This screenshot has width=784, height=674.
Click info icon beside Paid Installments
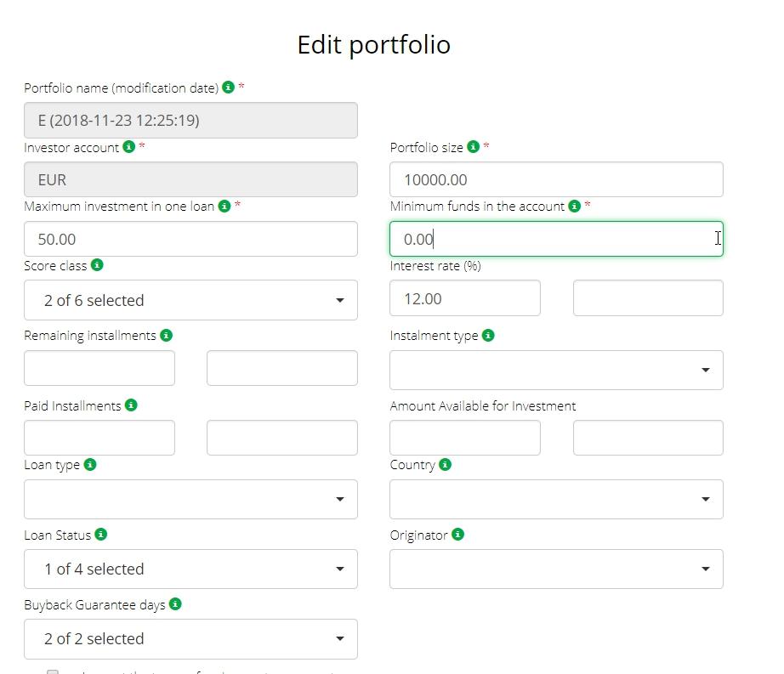point(131,405)
